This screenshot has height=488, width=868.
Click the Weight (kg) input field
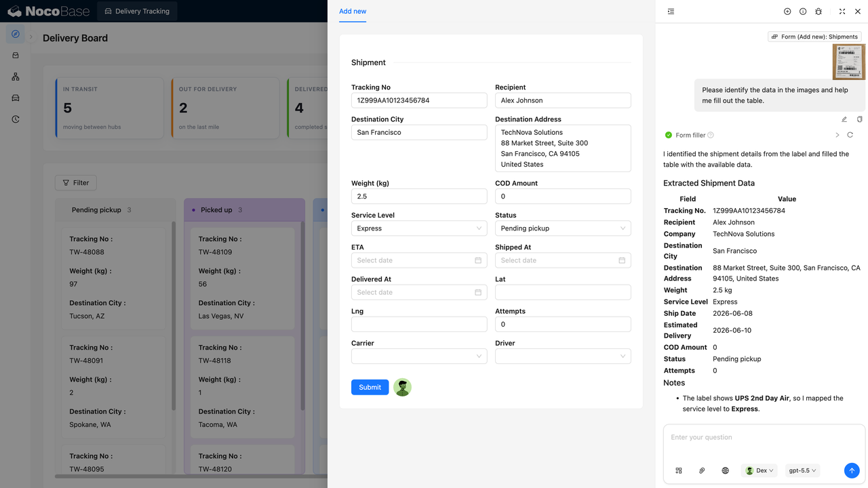click(419, 197)
